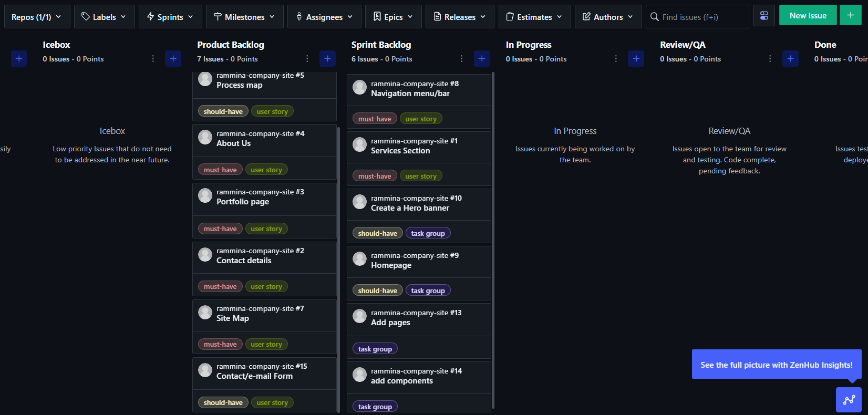Viewport: 868px width, 415px height.
Task: Open the Sprints filter dropdown
Action: click(x=170, y=17)
